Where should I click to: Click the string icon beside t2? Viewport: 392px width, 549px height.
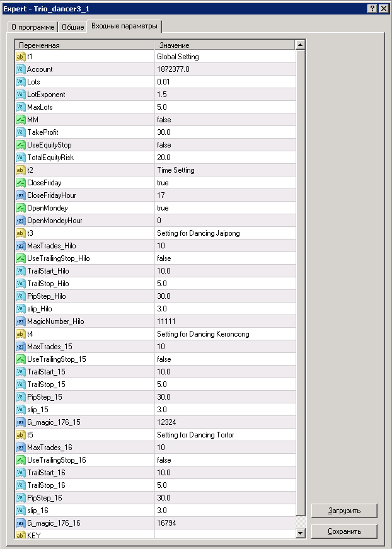coord(21,170)
